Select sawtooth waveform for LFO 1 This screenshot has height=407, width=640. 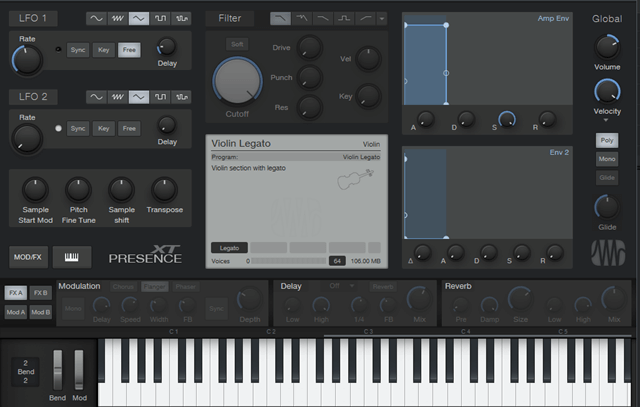pyautogui.click(x=118, y=18)
